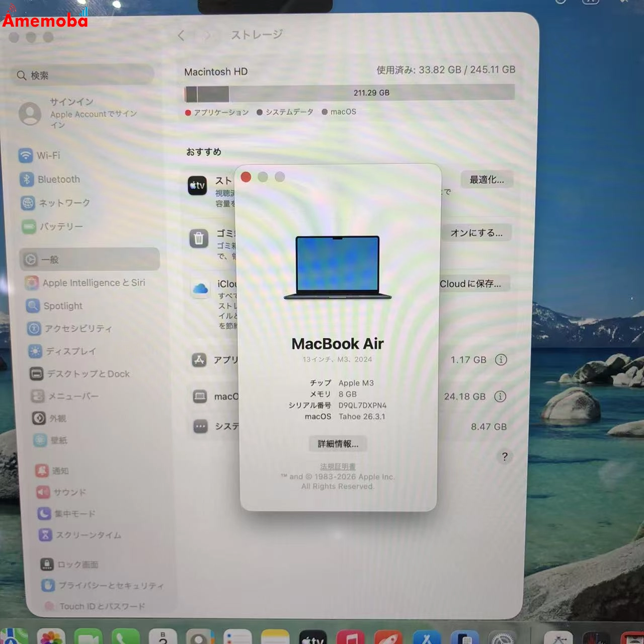The image size is (644, 644).
Task: Click the 検索 search field
Action: (x=83, y=75)
